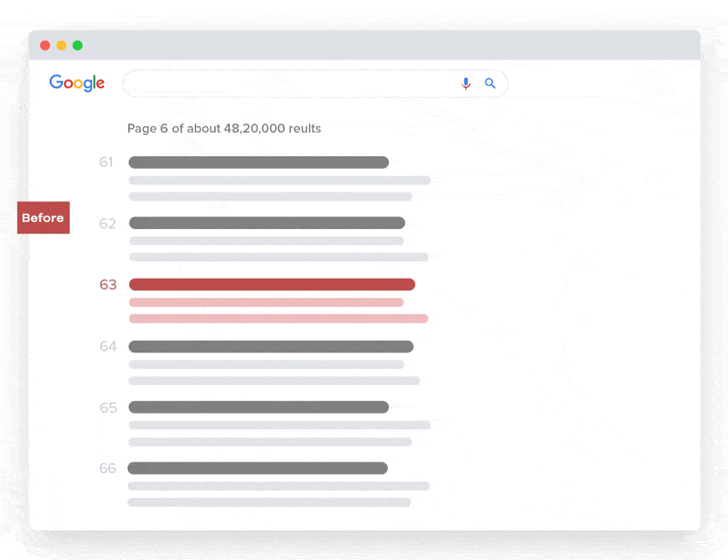Click the title bar of result 65
The width and height of the screenshot is (728, 560).
(257, 407)
